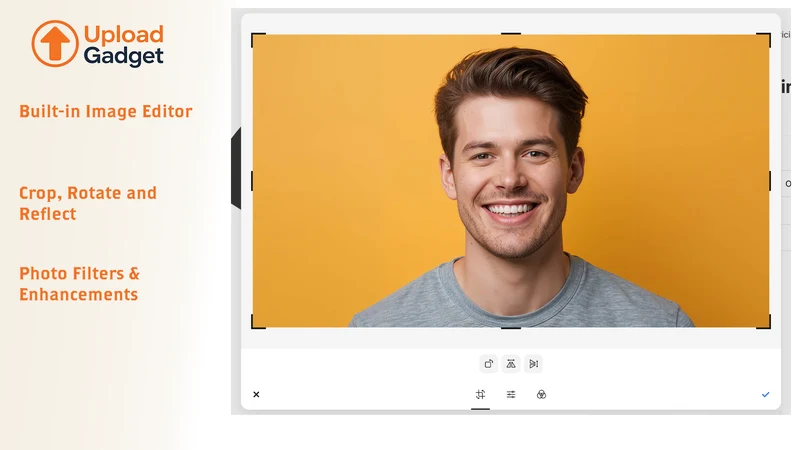Open the Crop tab in the editor
Image resolution: width=800 pixels, height=450 pixels.
pyautogui.click(x=480, y=394)
